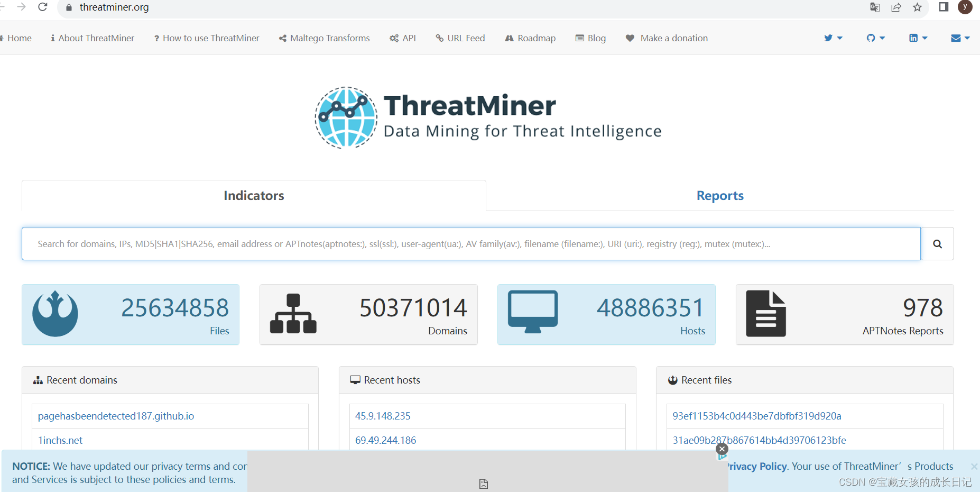Screen dimensions: 980x492
Task: Focus the indicator search input field
Action: tap(471, 244)
